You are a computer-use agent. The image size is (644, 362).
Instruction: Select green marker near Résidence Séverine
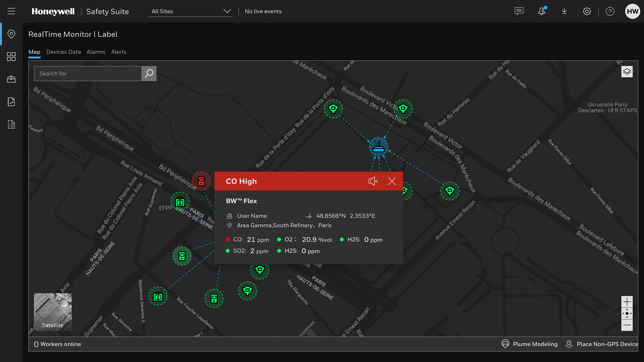(158, 297)
